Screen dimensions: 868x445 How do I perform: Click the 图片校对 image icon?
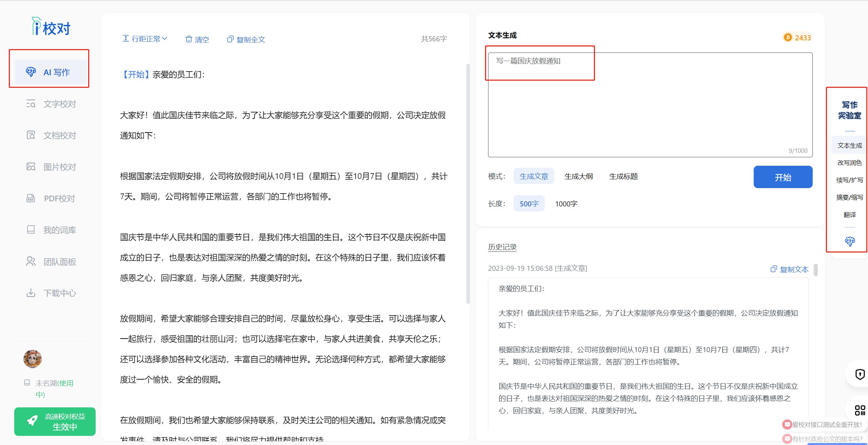(x=31, y=166)
